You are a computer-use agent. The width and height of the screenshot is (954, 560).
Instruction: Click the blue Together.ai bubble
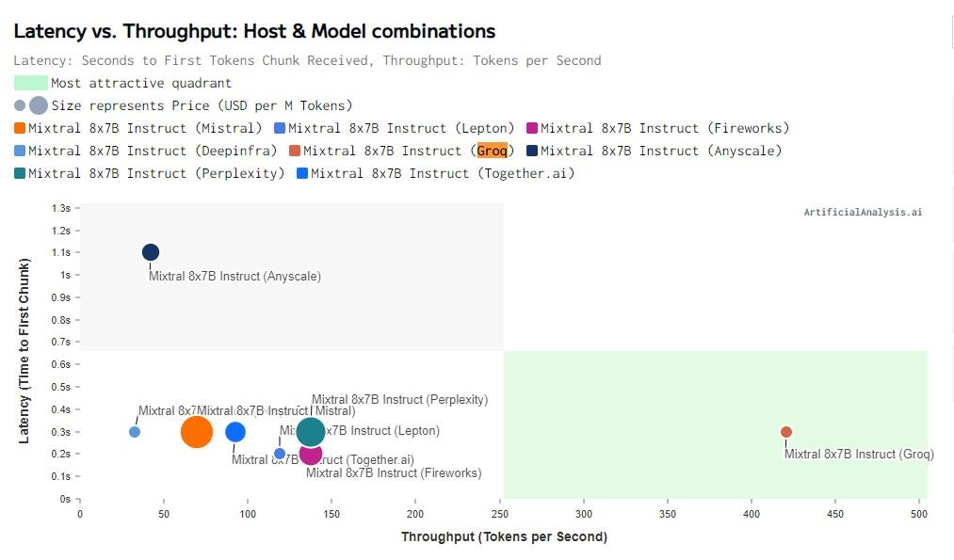coord(235,432)
